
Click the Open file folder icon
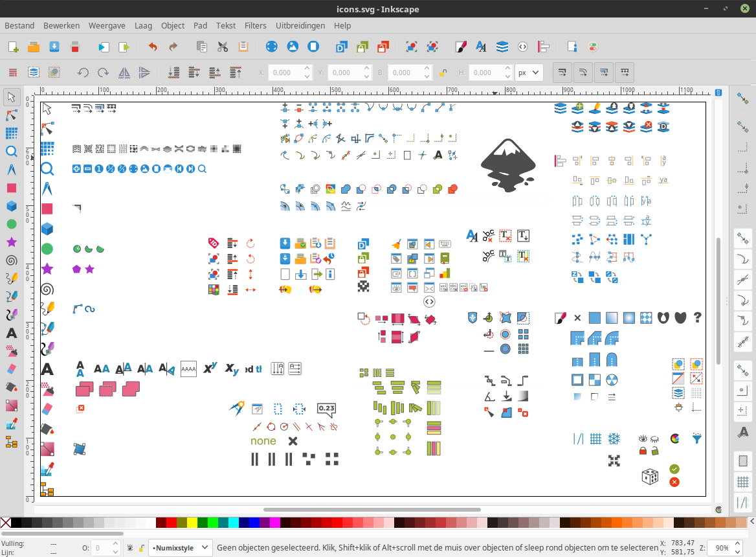(34, 47)
